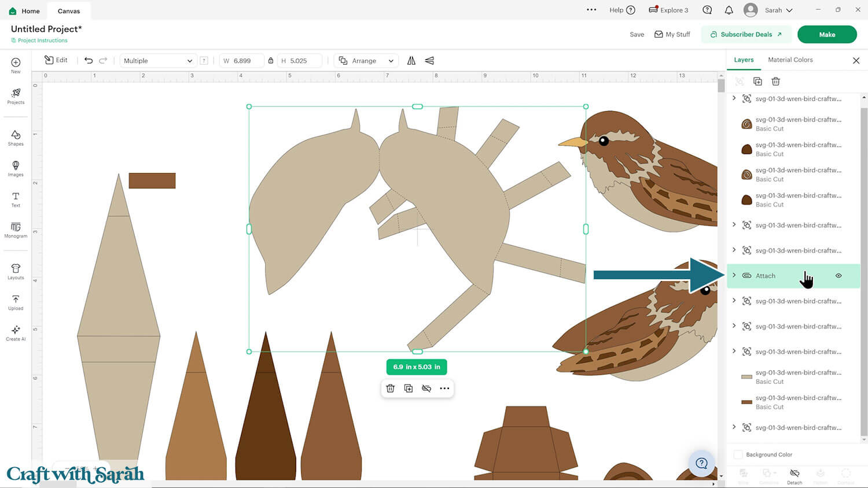Enable the Background Color checkbox

coord(738,454)
